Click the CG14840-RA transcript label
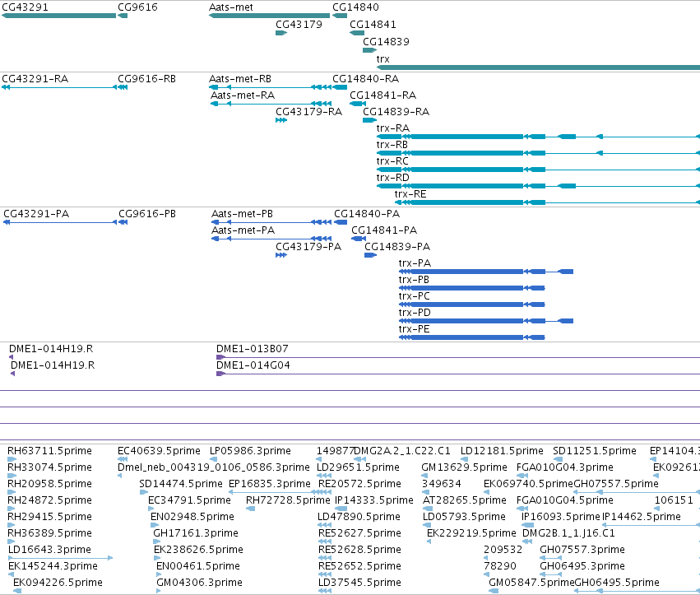The height and width of the screenshot is (595, 700). (365, 79)
